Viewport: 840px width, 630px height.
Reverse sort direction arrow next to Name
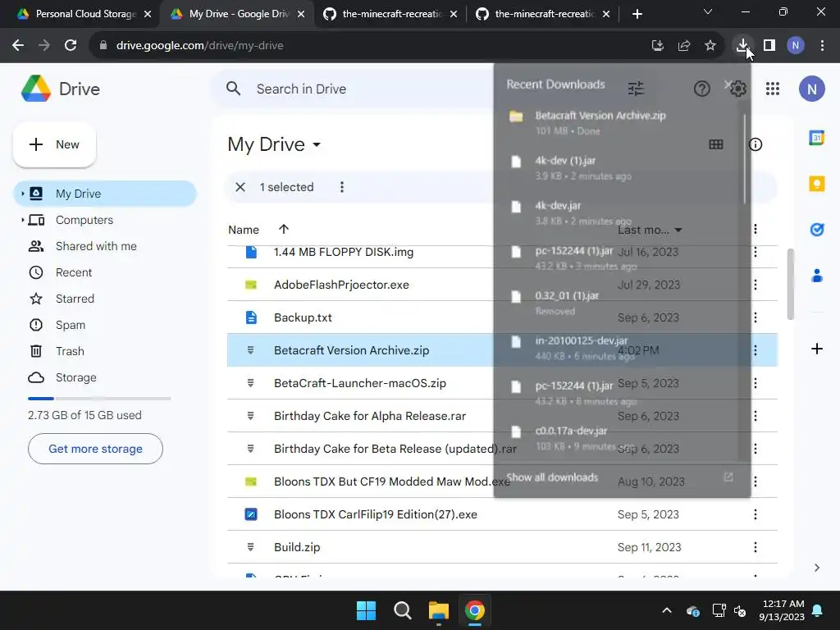coord(283,230)
